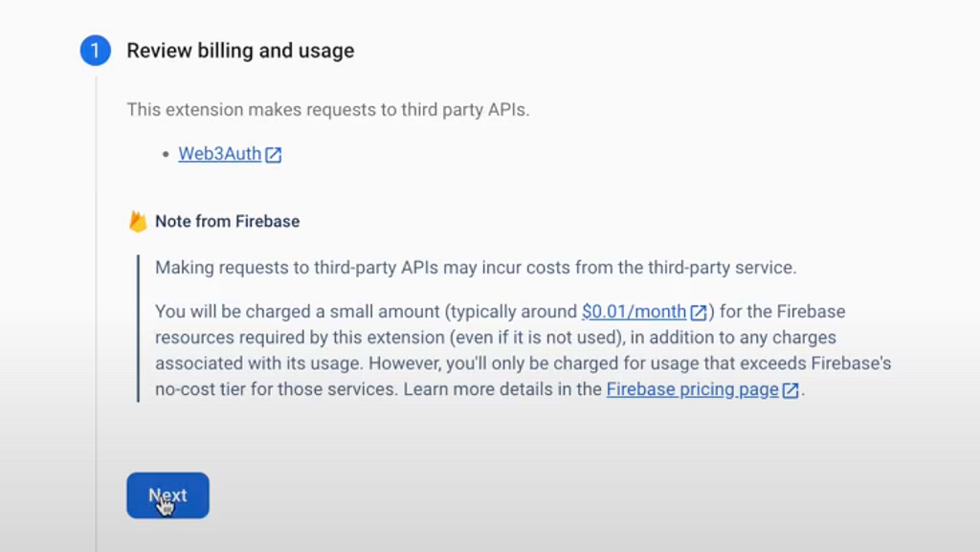Click the third party APIs description sentence
Viewport: 980px width, 552px height.
328,109
